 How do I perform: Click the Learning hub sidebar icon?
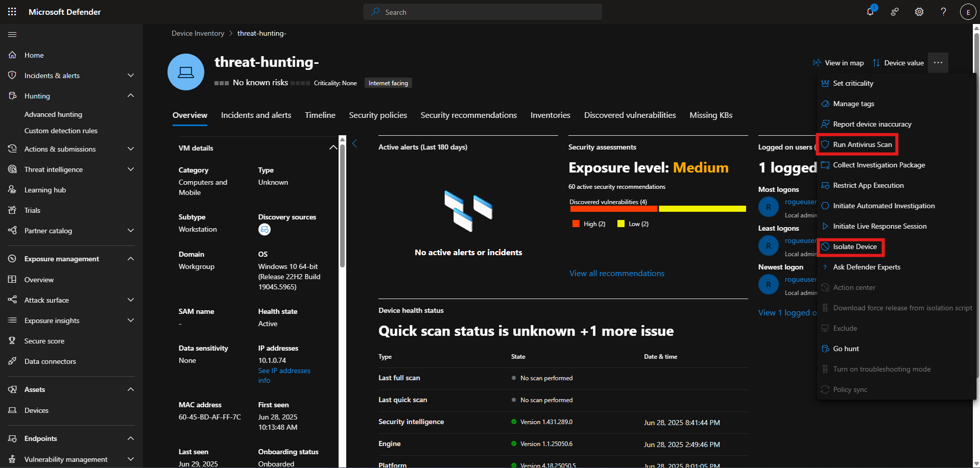[12, 190]
